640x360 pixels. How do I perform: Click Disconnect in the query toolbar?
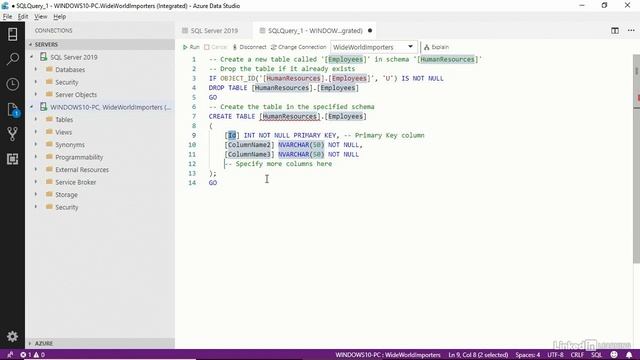tap(249, 47)
